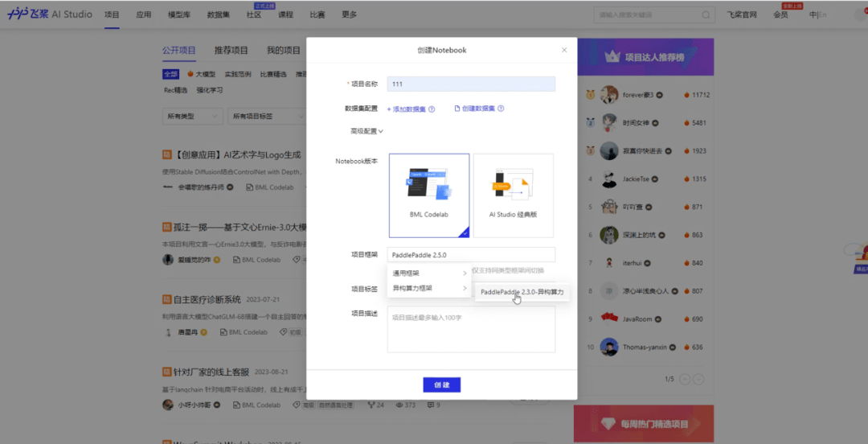The image size is (868, 444).
Task: Switch to 推荐项目 tab
Action: (x=231, y=50)
